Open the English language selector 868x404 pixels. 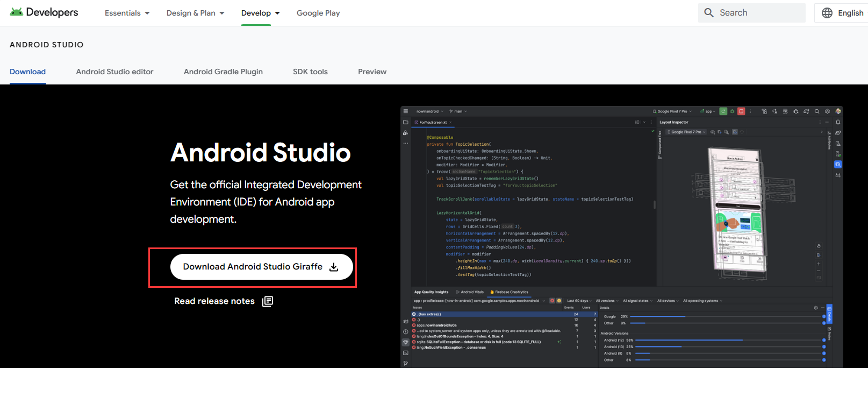pyautogui.click(x=842, y=13)
